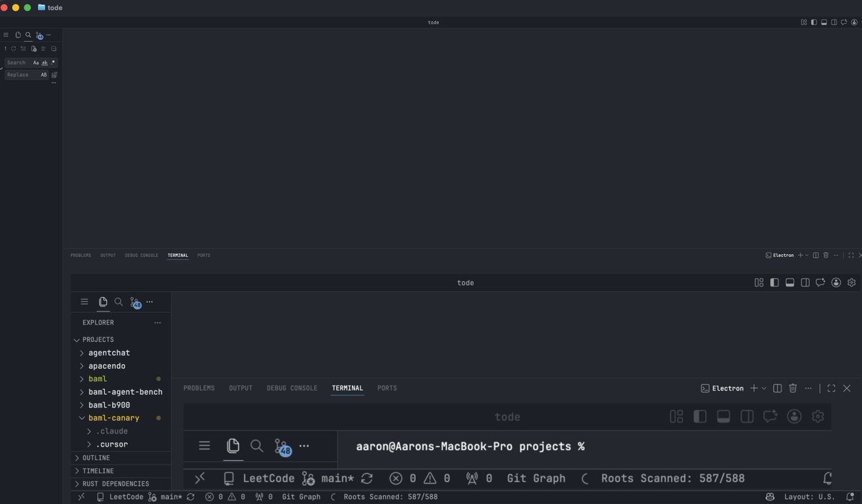
Task: Toggle primary sidebar in middle window title bar
Action: click(x=774, y=283)
